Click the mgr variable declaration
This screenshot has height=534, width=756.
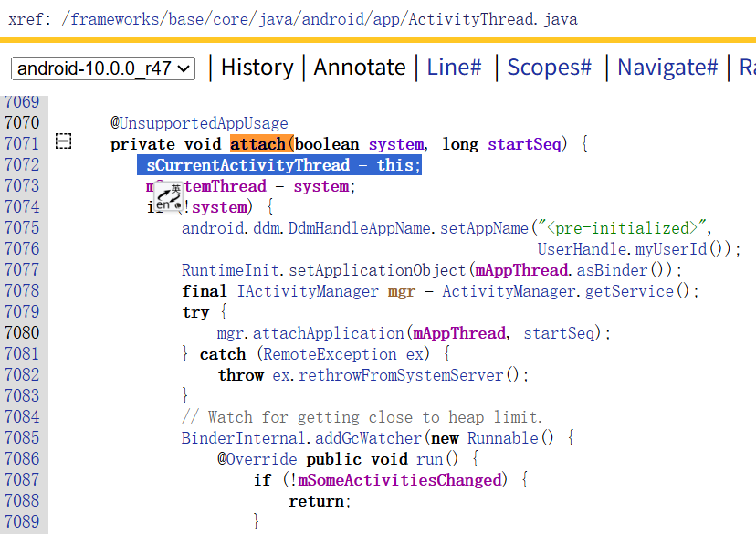point(401,291)
